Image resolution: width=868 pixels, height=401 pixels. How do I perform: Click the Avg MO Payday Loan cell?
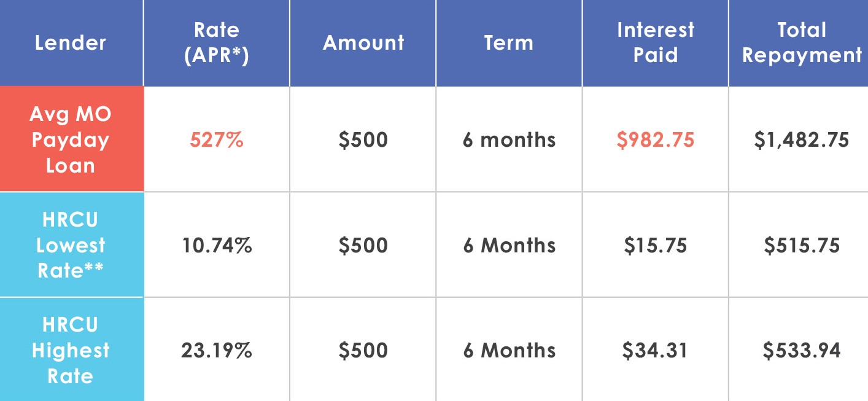point(71,139)
